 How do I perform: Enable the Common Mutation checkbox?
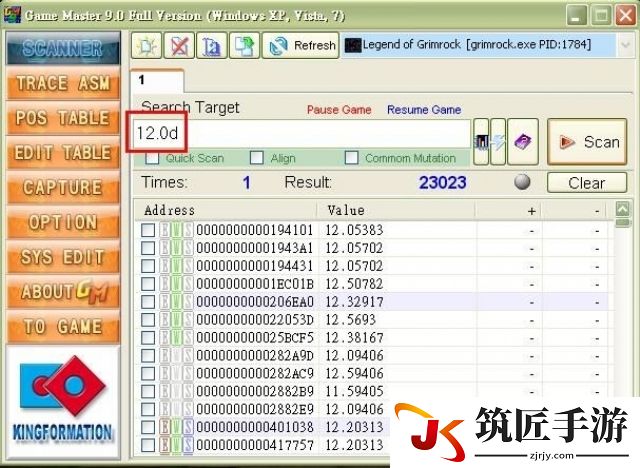point(351,157)
